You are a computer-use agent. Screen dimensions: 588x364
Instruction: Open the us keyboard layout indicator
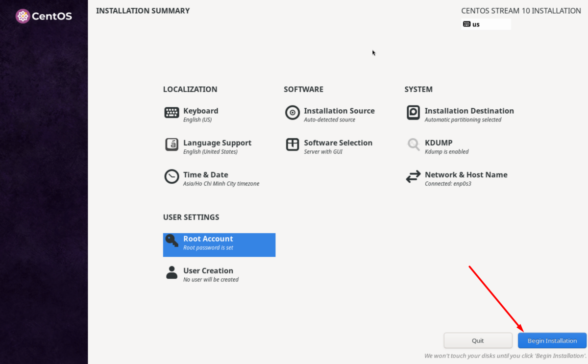tap(486, 24)
